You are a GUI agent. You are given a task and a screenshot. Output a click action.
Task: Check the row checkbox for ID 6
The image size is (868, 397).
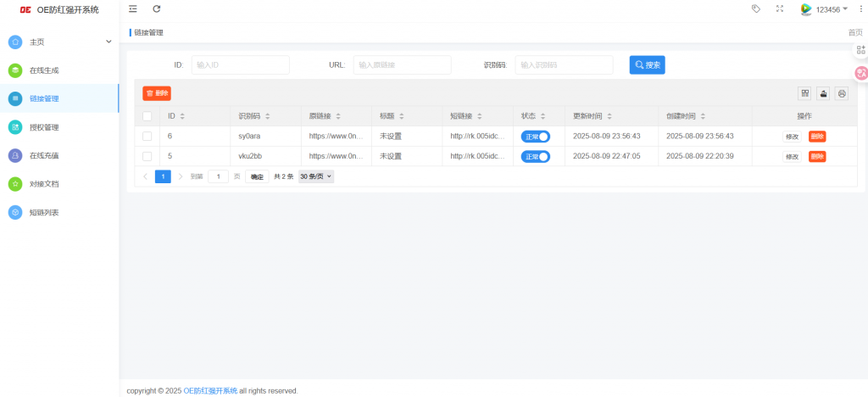(147, 137)
